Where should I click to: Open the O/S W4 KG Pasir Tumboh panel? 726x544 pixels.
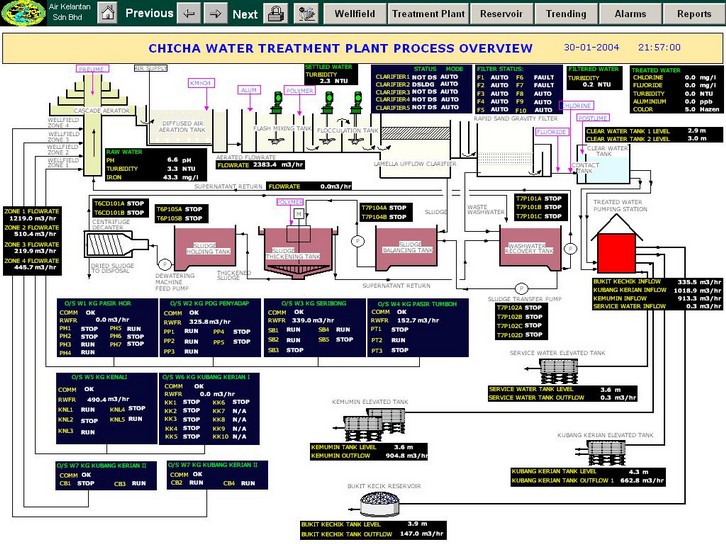(x=418, y=327)
